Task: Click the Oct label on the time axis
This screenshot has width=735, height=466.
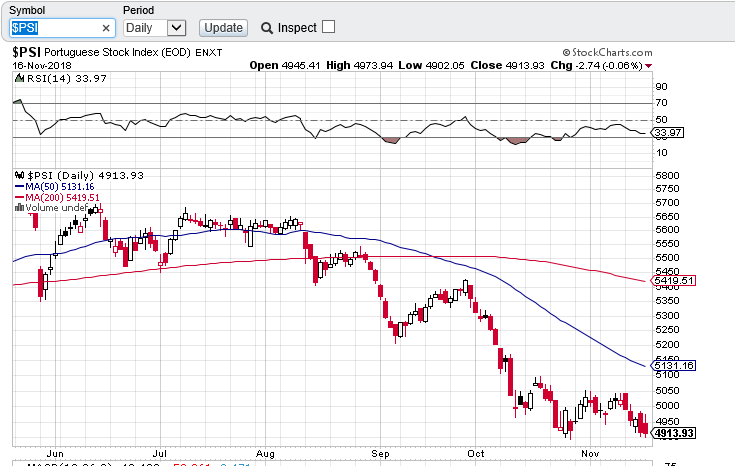Action: [476, 454]
